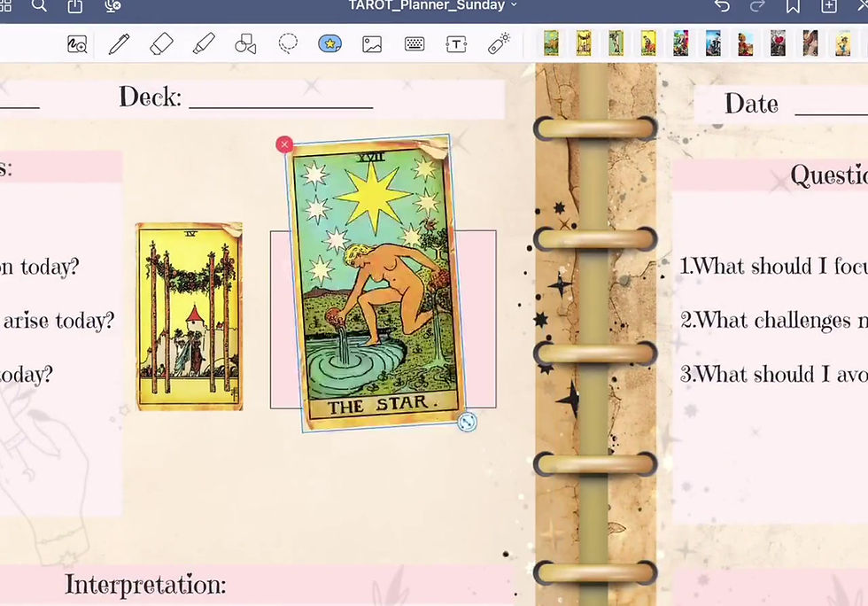Select the Laser pointer tool

pyautogui.click(x=499, y=43)
